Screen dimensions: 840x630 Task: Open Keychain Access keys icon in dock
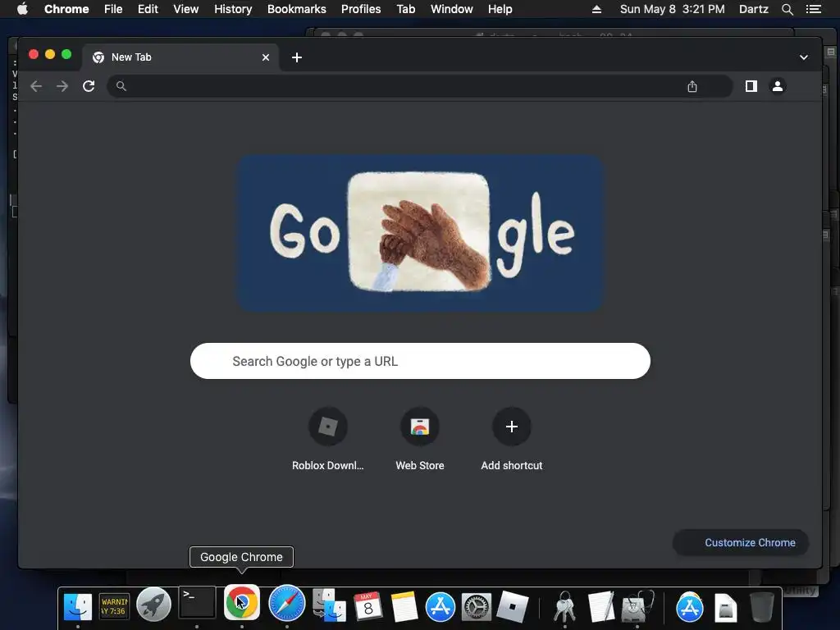tap(564, 608)
